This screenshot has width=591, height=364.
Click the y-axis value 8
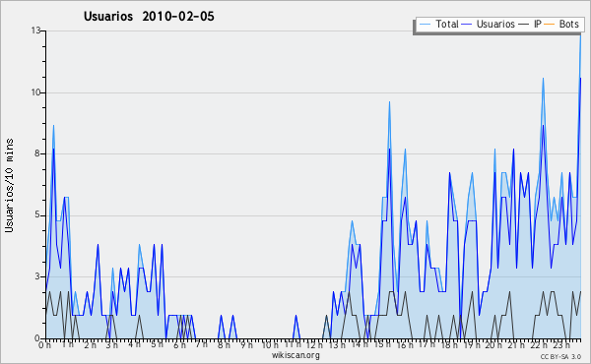pos(37,153)
